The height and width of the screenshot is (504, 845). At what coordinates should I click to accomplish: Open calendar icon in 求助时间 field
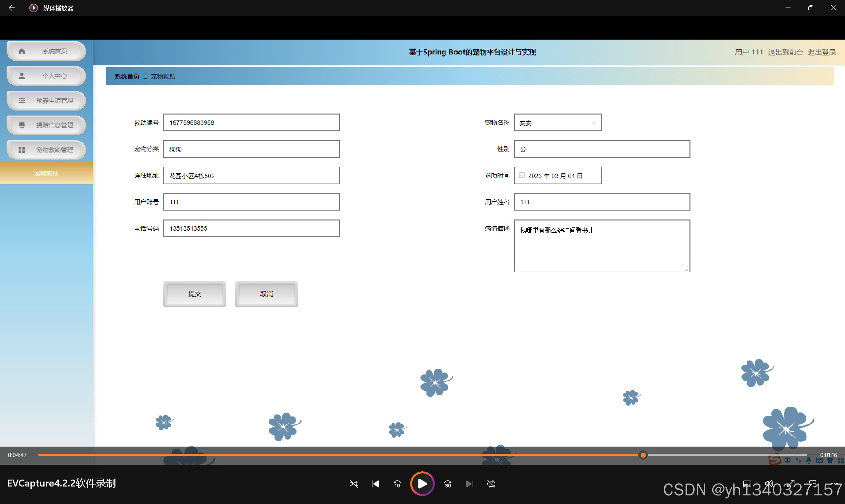coord(521,175)
